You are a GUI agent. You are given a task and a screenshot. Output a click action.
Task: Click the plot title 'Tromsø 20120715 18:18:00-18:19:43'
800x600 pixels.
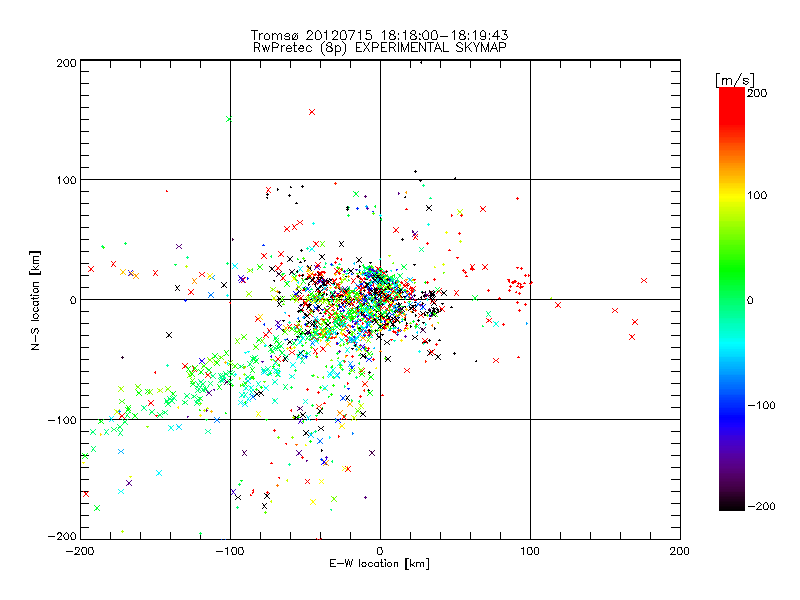click(x=379, y=35)
